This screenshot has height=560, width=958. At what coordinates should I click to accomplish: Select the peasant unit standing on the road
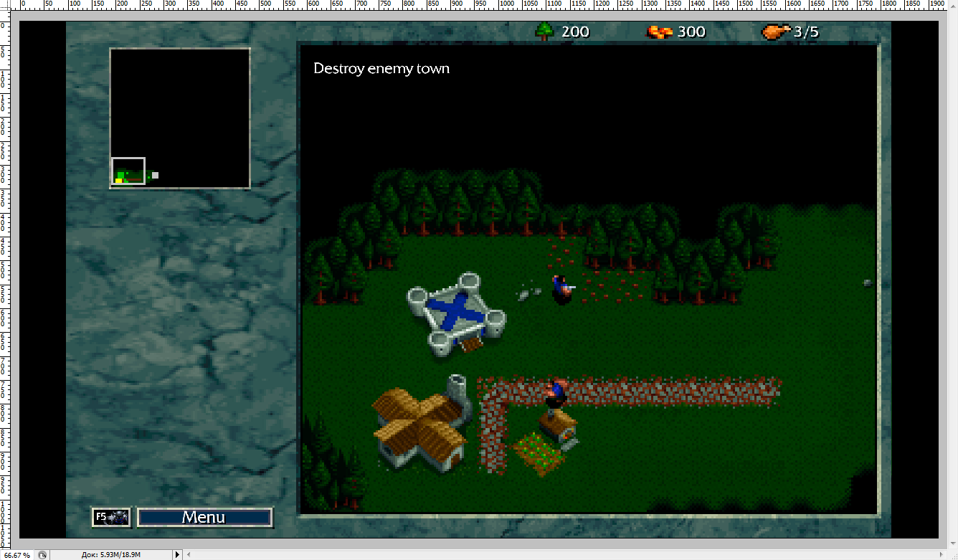(x=556, y=395)
